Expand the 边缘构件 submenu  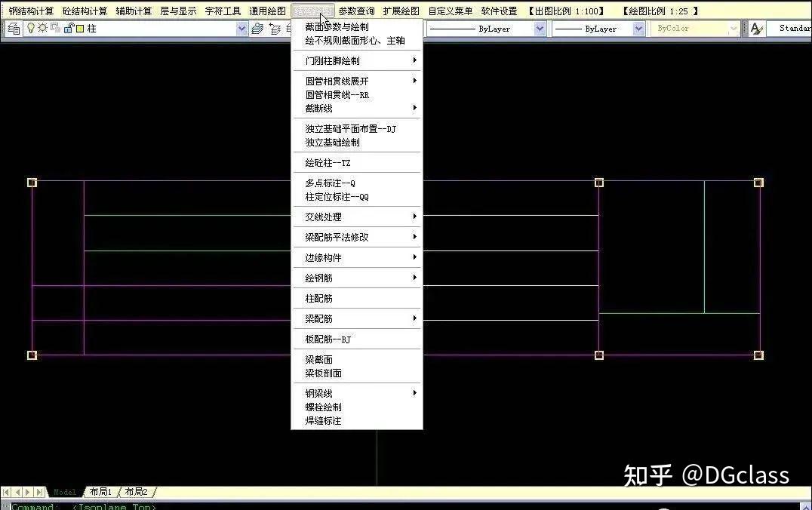(x=357, y=258)
